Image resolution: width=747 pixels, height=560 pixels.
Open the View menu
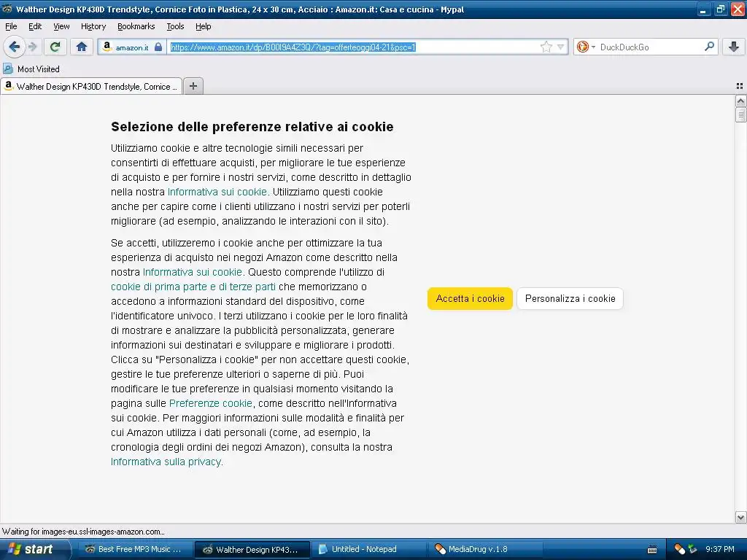point(61,26)
